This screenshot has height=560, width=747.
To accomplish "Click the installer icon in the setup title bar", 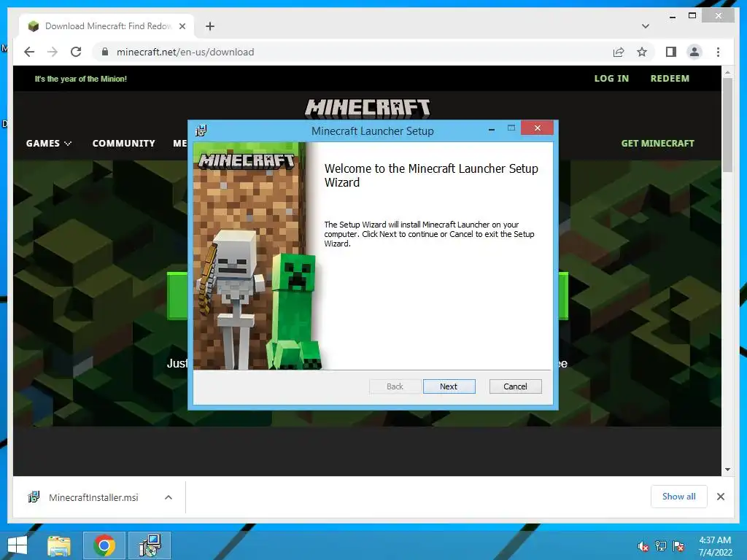I will tap(201, 131).
